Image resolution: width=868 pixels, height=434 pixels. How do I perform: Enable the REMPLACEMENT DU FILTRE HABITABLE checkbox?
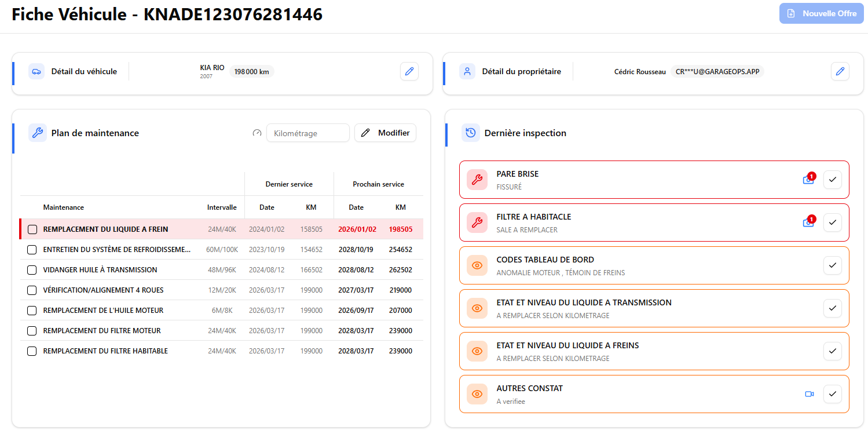pyautogui.click(x=32, y=351)
